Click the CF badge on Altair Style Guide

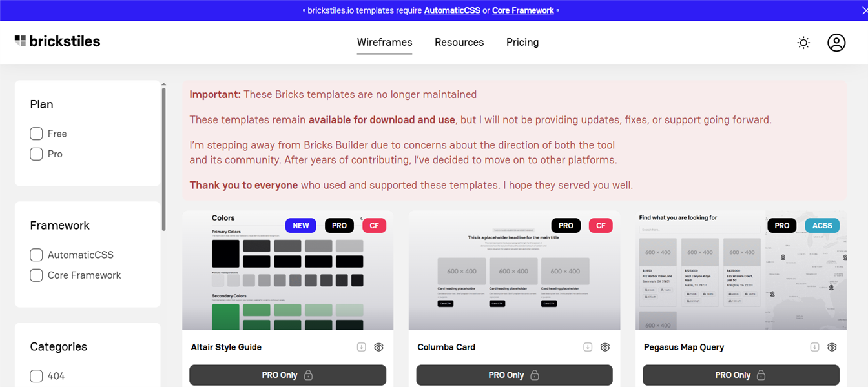click(x=375, y=226)
